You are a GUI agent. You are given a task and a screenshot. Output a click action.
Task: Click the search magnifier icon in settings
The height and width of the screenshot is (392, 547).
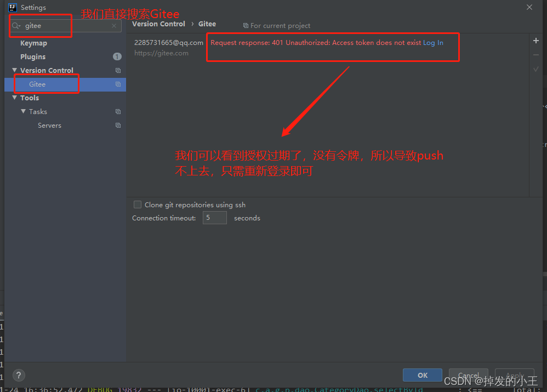16,26
